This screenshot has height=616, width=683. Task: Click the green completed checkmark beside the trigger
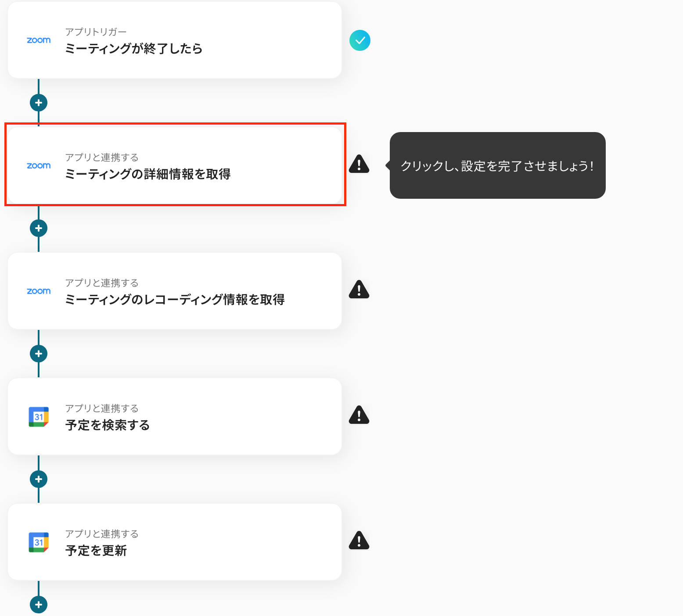[360, 40]
